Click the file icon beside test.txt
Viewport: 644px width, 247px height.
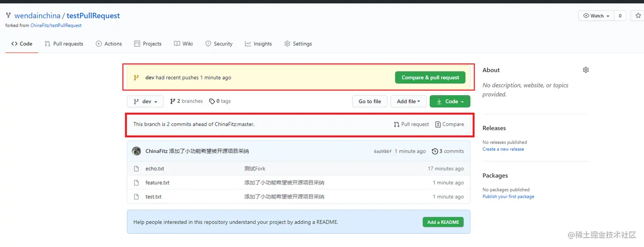point(137,197)
